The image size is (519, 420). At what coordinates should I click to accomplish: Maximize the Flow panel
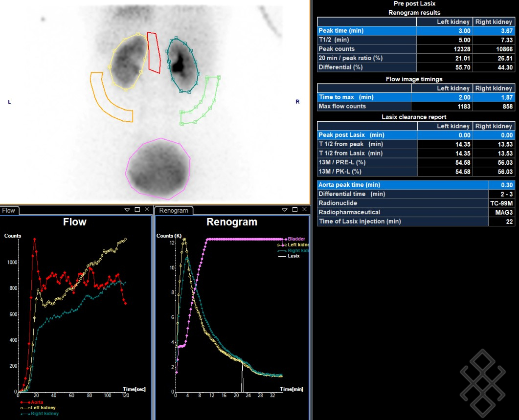click(x=137, y=210)
